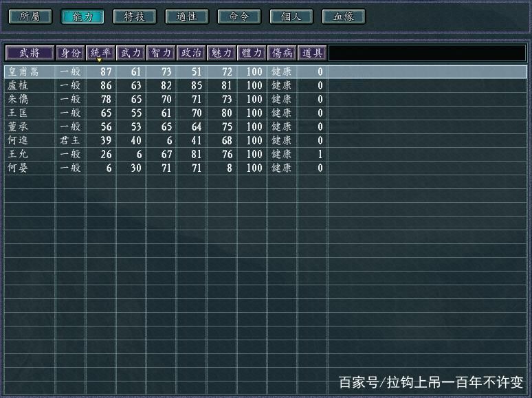The height and width of the screenshot is (398, 532).
Task: Select general 何晏 row
Action: point(266,168)
